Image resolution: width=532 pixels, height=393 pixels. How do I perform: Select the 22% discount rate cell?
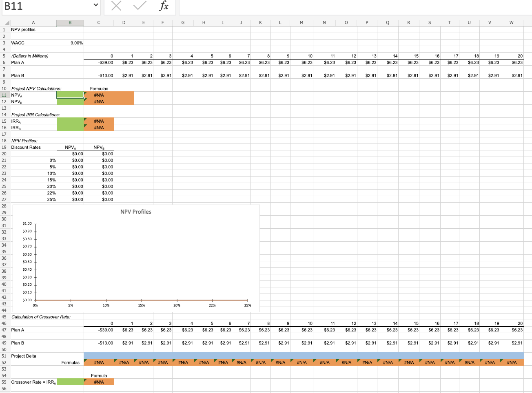[33, 193]
